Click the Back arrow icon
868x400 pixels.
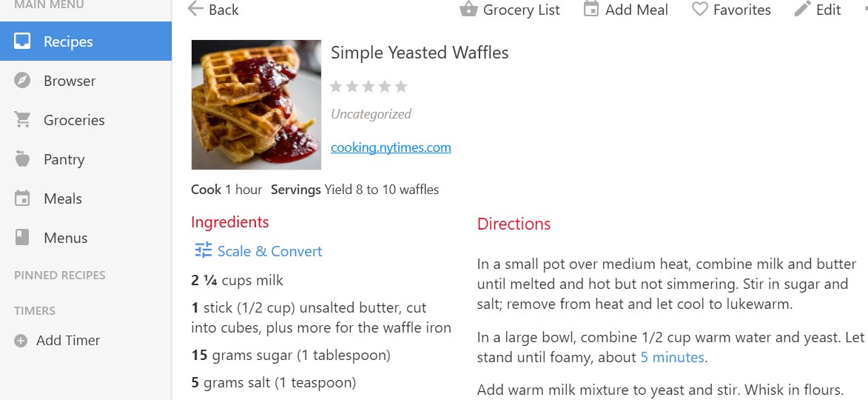point(195,9)
